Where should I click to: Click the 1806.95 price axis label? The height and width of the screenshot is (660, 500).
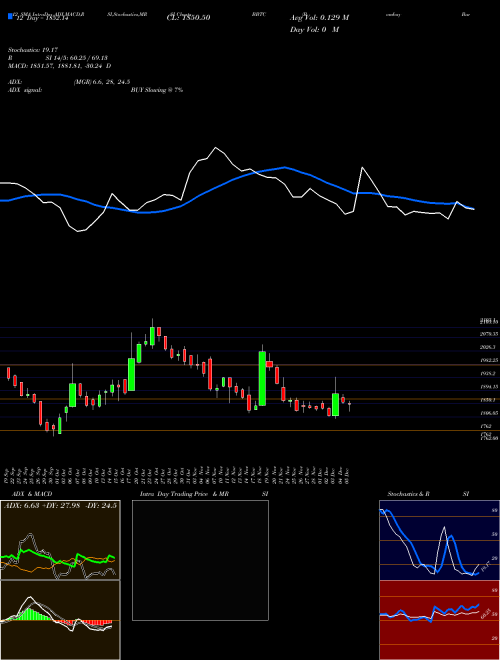[489, 413]
